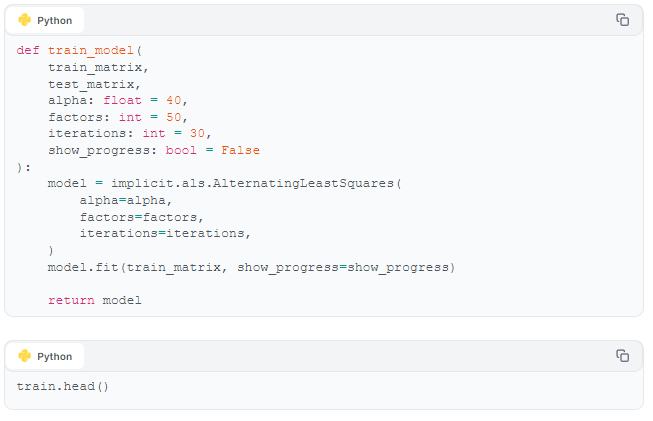Screen dimensions: 653x421
Task: Click the train.head() code line
Action: [x=62, y=386]
